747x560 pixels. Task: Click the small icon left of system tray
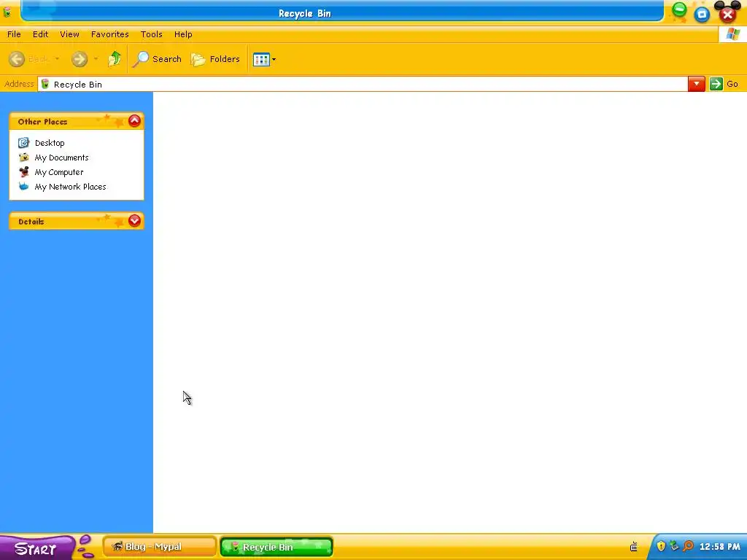point(634,547)
